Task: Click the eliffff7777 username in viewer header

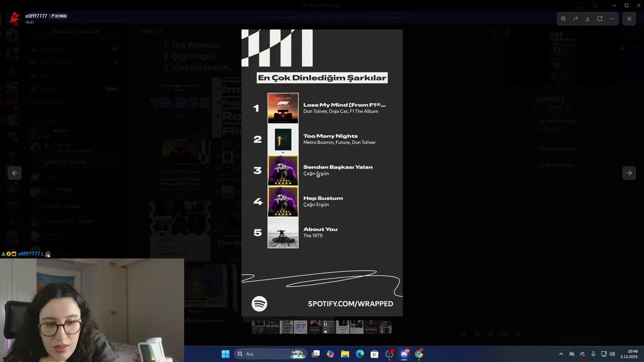Action: 36,16
